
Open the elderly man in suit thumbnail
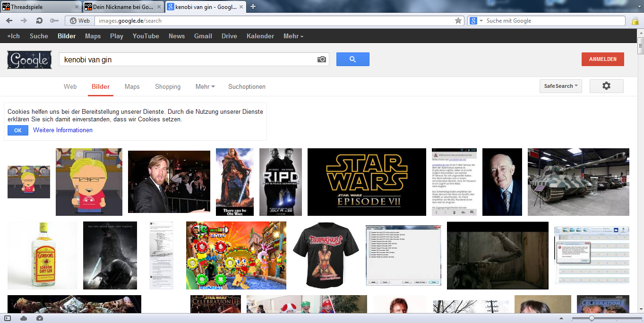pyautogui.click(x=502, y=182)
